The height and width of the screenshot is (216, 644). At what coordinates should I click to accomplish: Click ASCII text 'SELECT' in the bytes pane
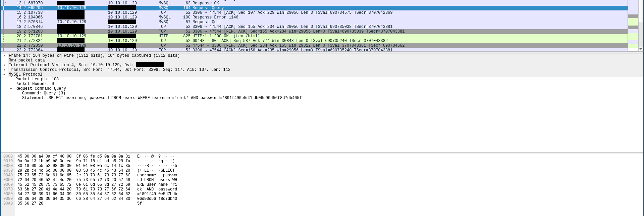(x=168, y=170)
